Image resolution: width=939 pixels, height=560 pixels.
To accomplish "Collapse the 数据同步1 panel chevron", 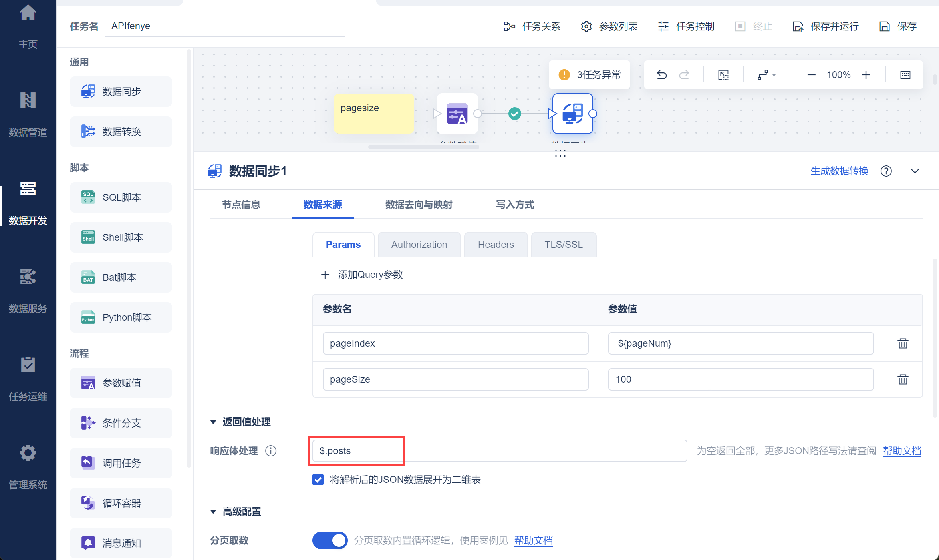I will 915,171.
